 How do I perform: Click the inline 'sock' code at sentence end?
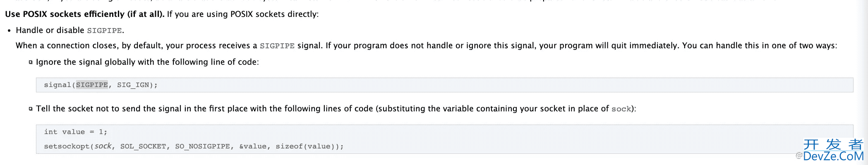(x=621, y=109)
